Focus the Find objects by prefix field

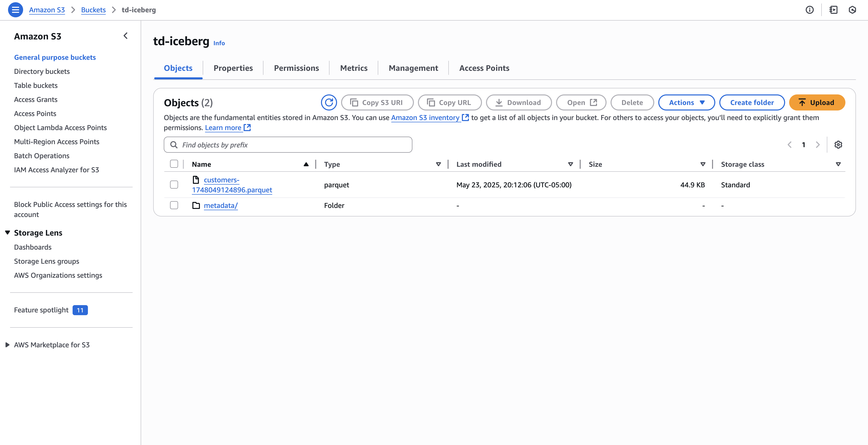tap(288, 144)
